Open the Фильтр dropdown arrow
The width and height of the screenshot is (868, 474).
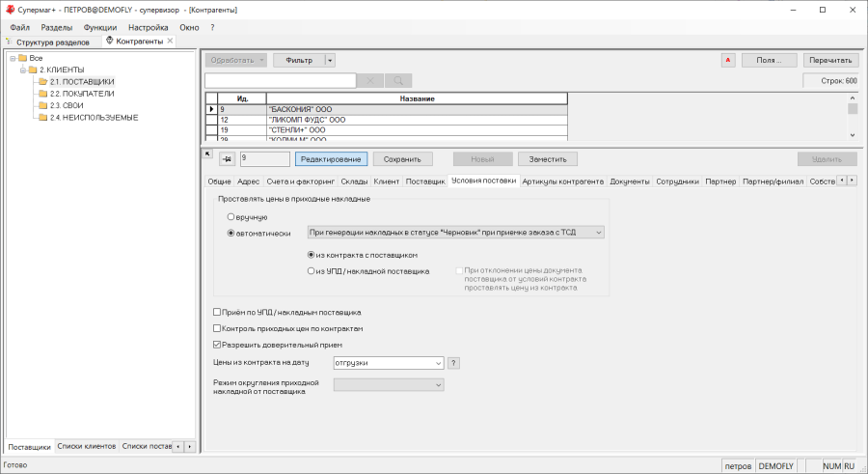(x=330, y=60)
